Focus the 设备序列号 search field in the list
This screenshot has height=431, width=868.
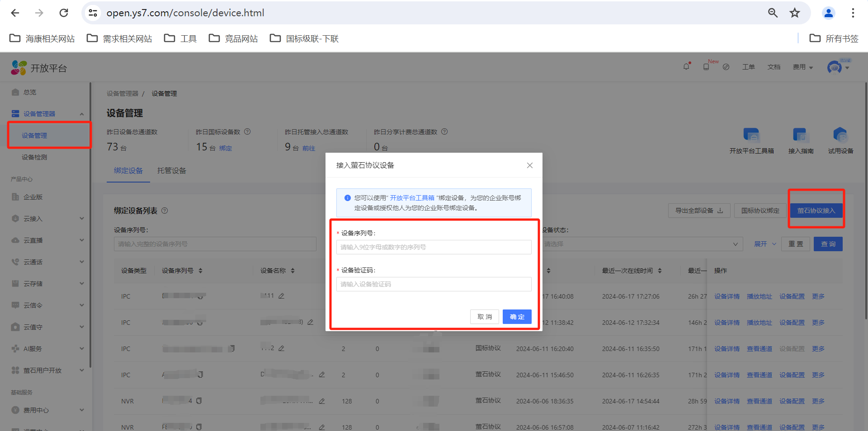(215, 244)
